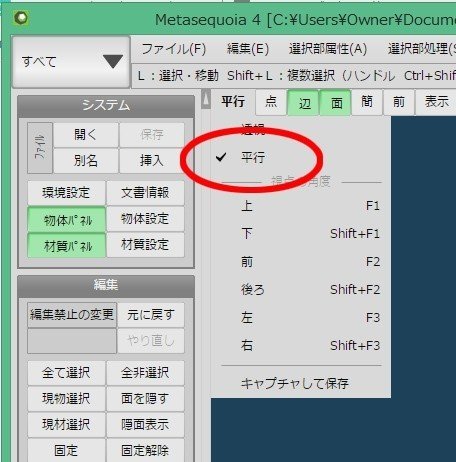Image resolution: width=456 pixels, height=462 pixels.
Task: Collapse the 編集 panel header
Action: coord(106,286)
